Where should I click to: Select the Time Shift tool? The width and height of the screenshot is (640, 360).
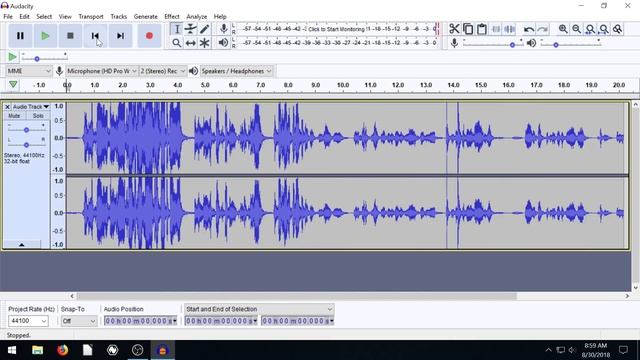click(191, 43)
